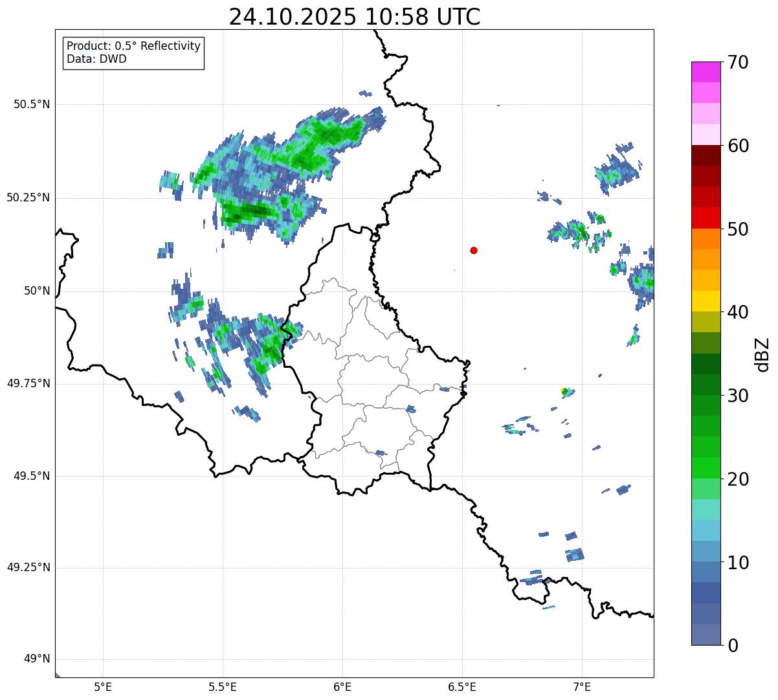Click the 6.5°E longitude label
Screen dimensions: 778x700
pos(462,687)
